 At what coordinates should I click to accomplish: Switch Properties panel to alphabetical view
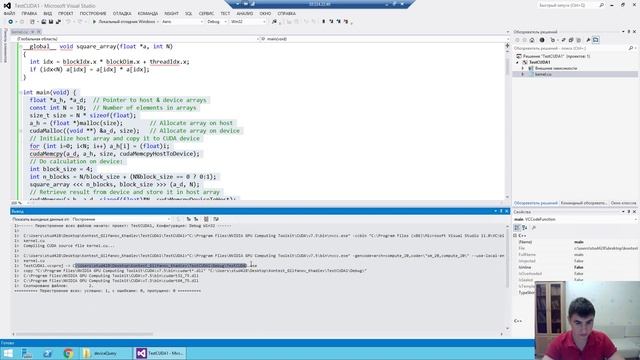[524, 228]
